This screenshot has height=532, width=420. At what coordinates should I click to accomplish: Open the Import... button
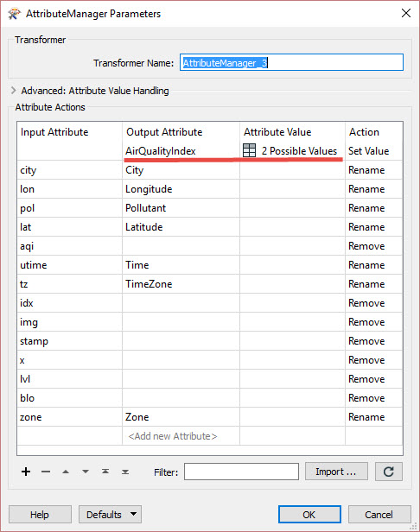pos(336,472)
